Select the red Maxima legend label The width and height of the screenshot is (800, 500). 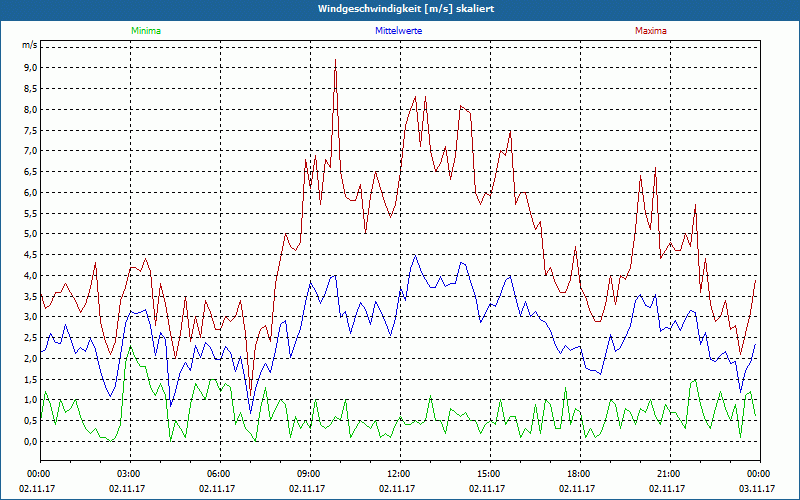[x=651, y=31]
